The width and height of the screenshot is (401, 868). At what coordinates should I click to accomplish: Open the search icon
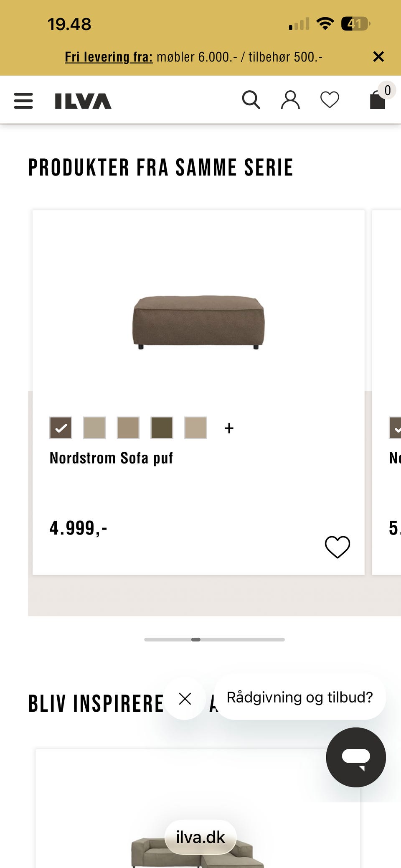click(251, 99)
